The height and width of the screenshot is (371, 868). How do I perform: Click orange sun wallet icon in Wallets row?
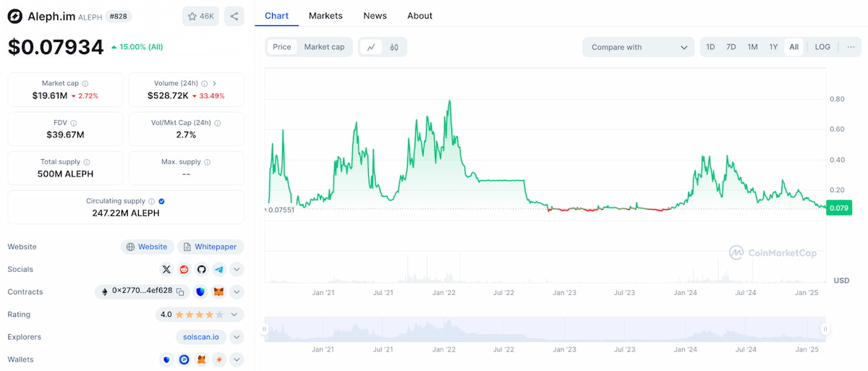coord(218,359)
